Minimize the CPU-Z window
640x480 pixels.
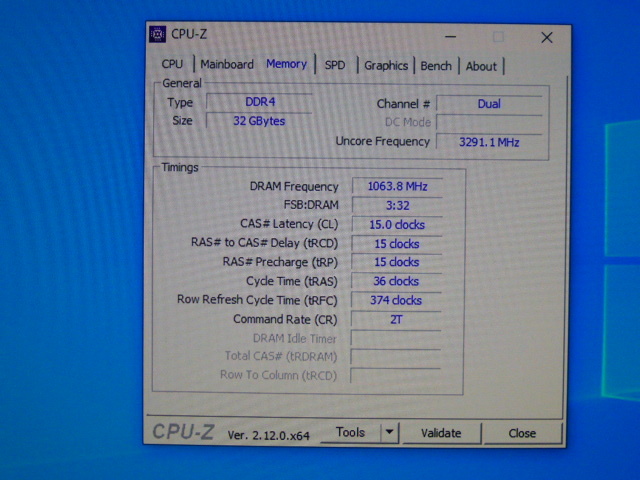click(450, 37)
